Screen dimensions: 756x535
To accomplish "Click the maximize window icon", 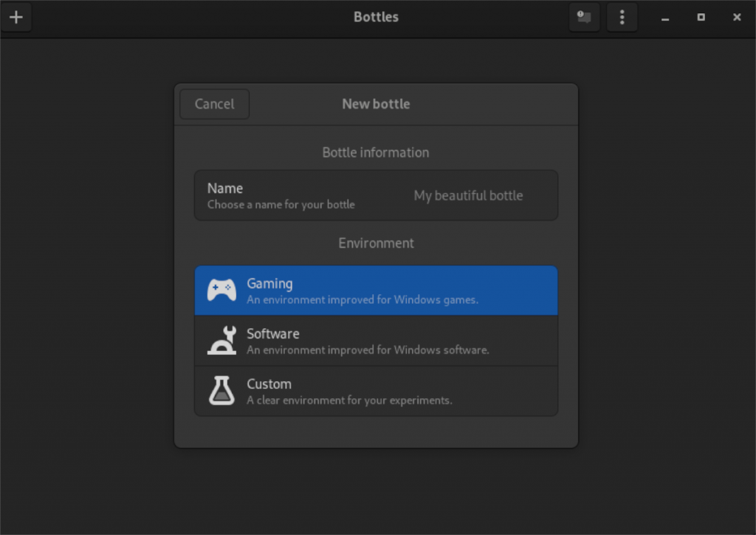I will tap(701, 17).
